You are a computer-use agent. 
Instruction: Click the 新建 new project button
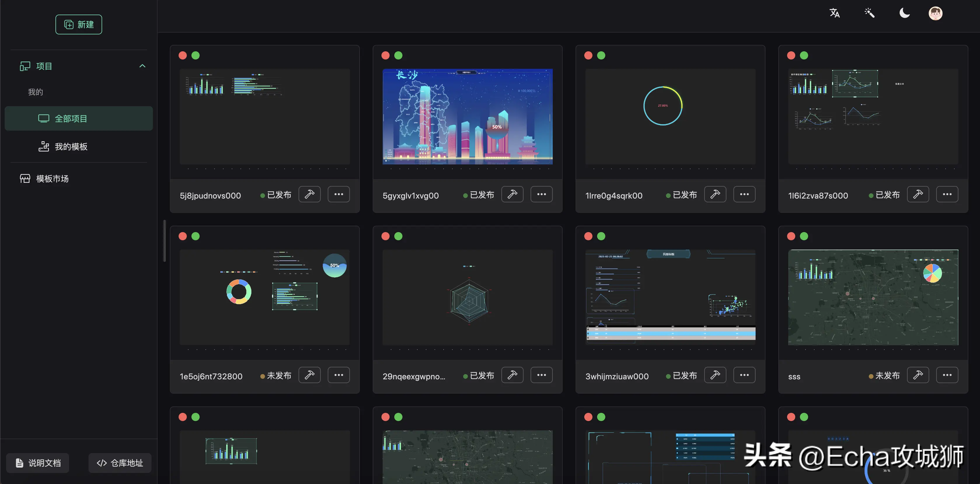(79, 24)
